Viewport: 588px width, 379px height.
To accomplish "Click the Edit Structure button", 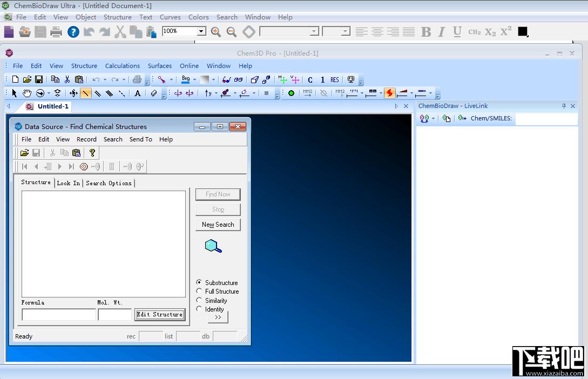I will tap(160, 315).
